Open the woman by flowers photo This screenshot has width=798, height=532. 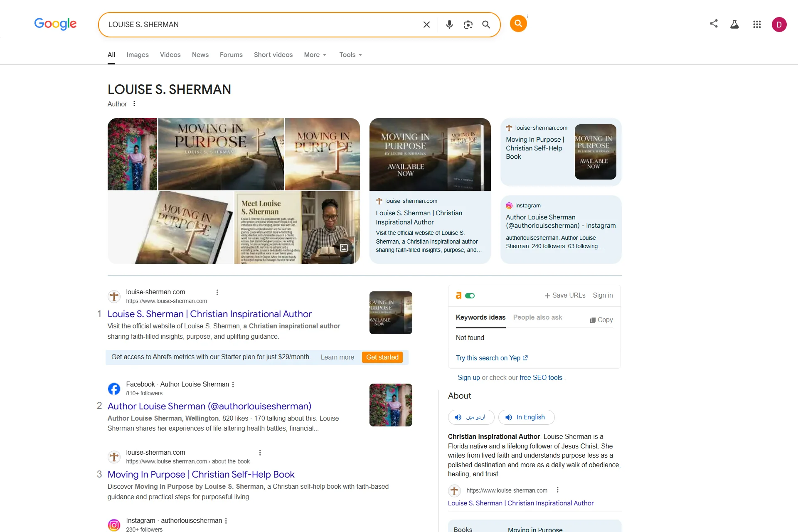point(132,154)
